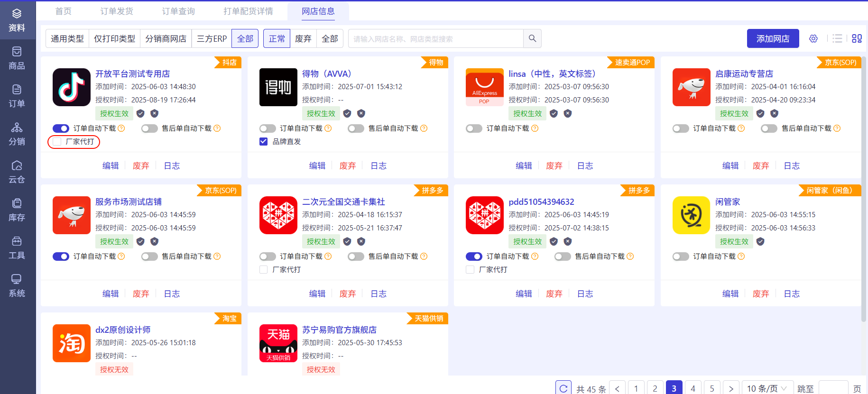Click the help icon beside linsa 订单自动下载
Viewport: 868px width, 394px height.
point(535,128)
